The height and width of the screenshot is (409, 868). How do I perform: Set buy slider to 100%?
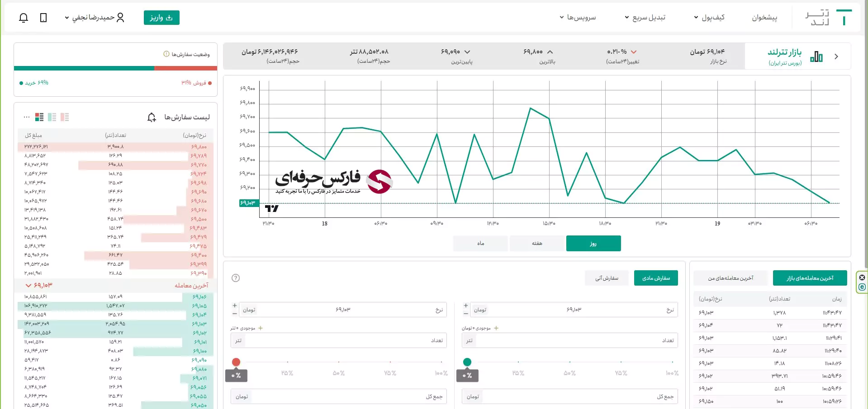(672, 373)
